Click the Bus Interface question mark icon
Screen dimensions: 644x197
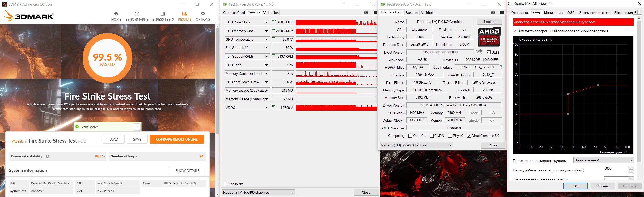click(x=501, y=67)
